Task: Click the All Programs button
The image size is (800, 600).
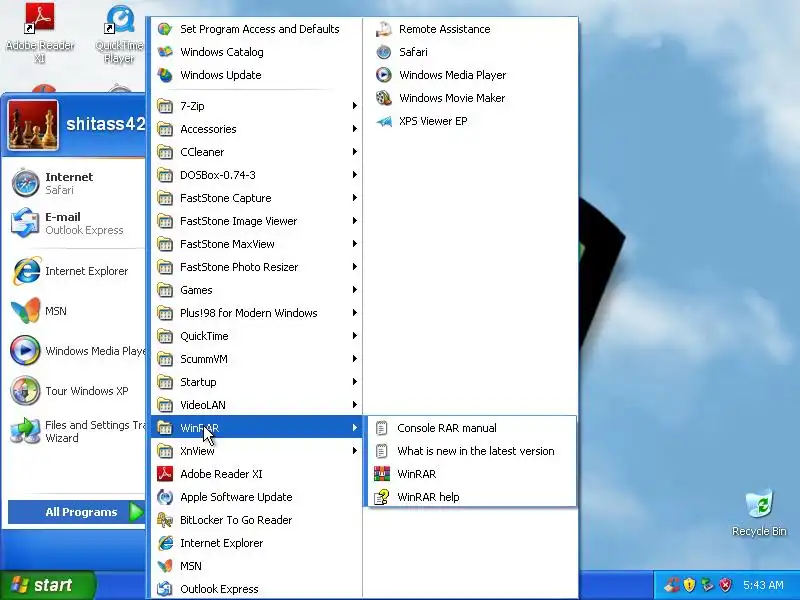Action: (77, 512)
